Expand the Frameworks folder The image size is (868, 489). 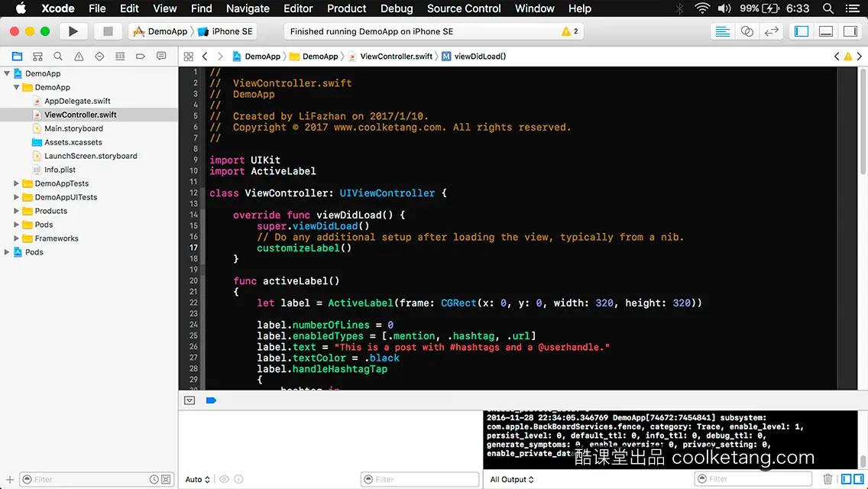click(x=16, y=238)
